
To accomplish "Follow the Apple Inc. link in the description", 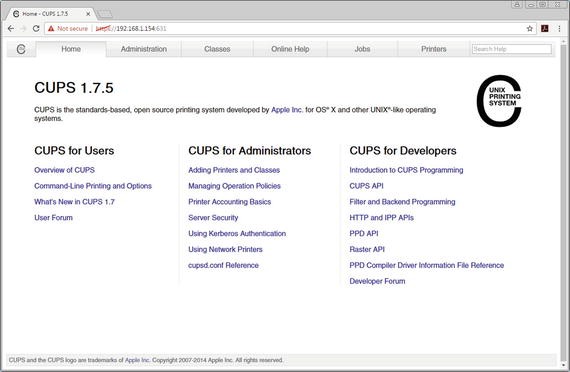I will click(287, 110).
